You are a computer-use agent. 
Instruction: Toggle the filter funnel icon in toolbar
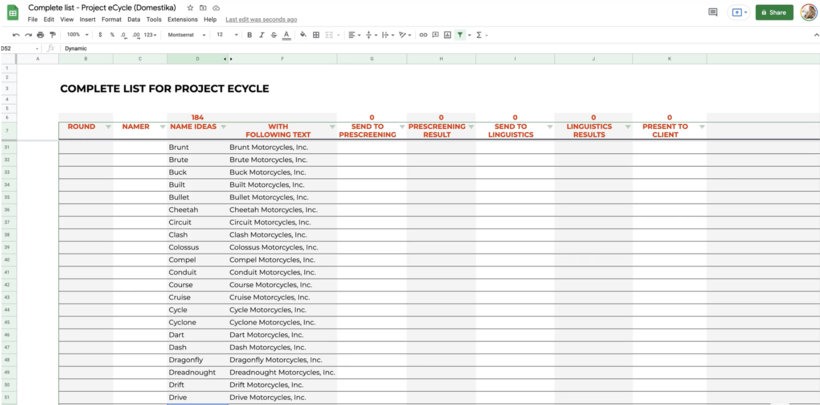tap(460, 35)
